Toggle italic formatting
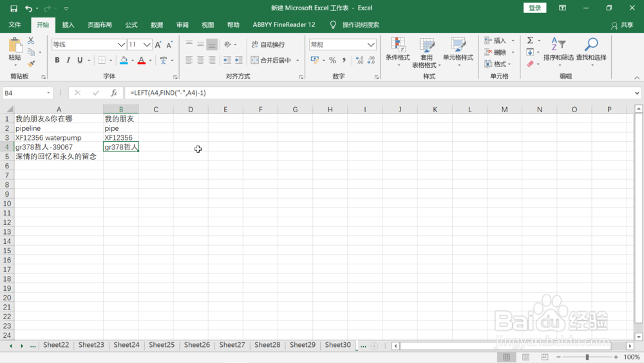Viewport: 644px width, 363px height. coord(68,61)
